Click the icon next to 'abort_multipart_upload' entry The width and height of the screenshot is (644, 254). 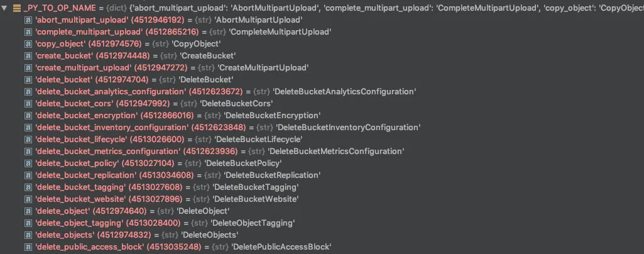tap(28, 20)
